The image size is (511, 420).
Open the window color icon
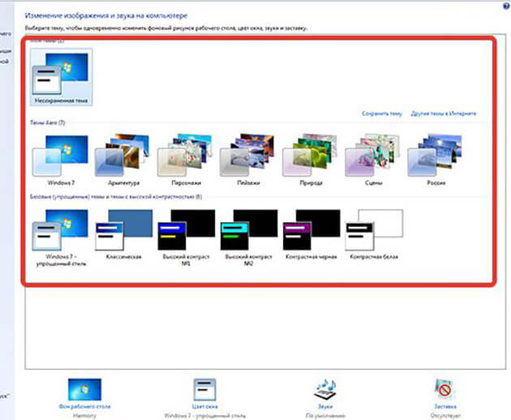tap(204, 389)
